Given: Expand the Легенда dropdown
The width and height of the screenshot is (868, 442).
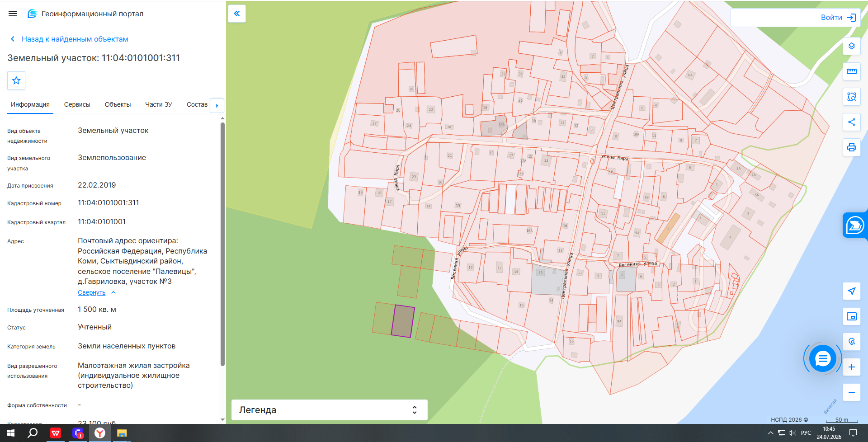Looking at the screenshot, I should 330,410.
